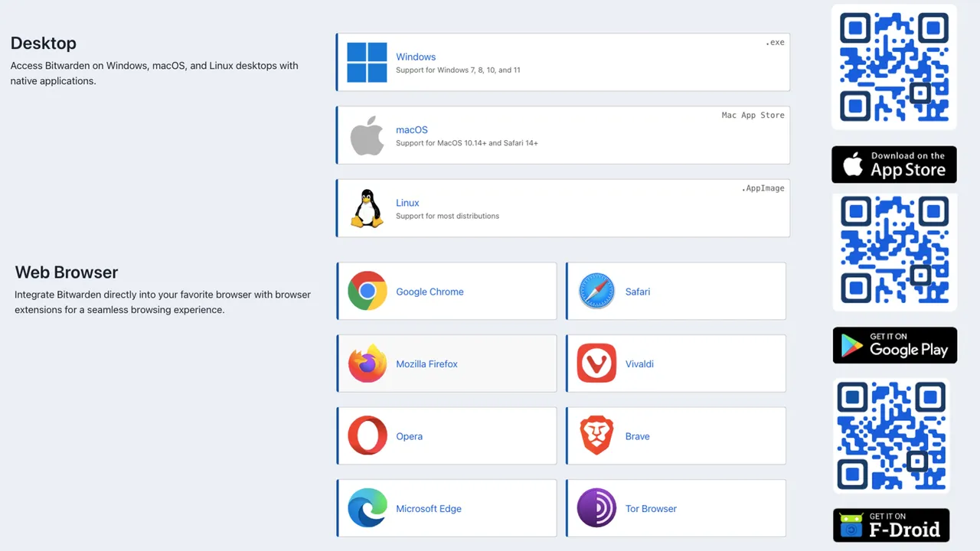Click the 'Access Bitwarden on Windows' description text
Screen dimensions: 980x551
(x=155, y=73)
